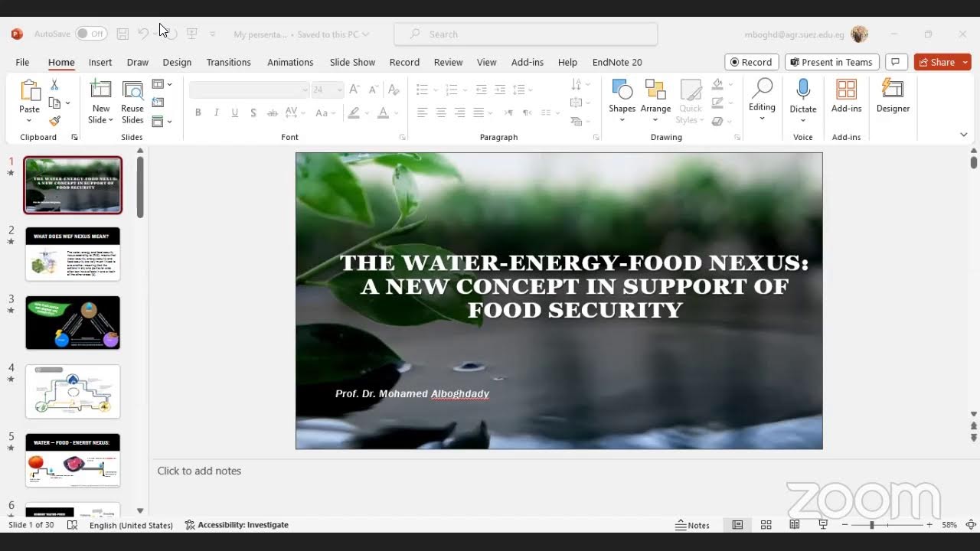This screenshot has width=980, height=551.
Task: Click Accessibility: Investigate status
Action: 237,525
